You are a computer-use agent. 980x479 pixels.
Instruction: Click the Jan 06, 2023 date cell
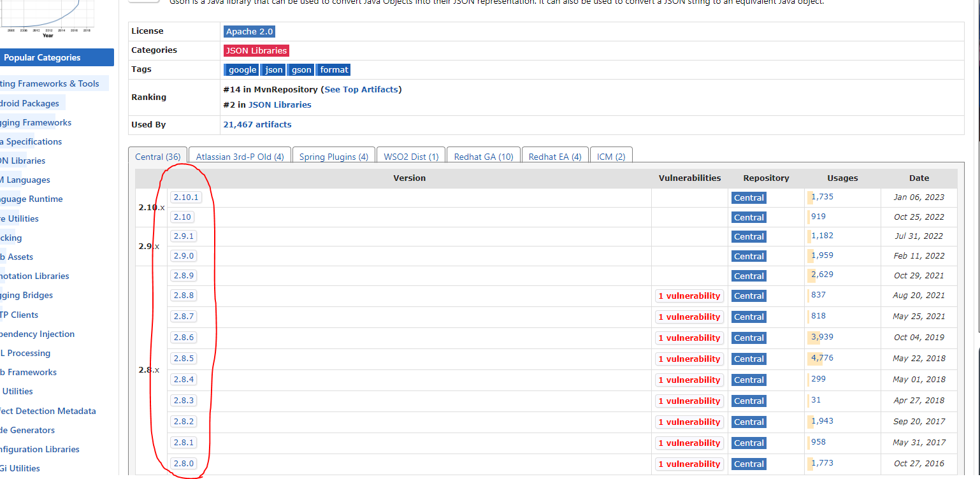[919, 197]
